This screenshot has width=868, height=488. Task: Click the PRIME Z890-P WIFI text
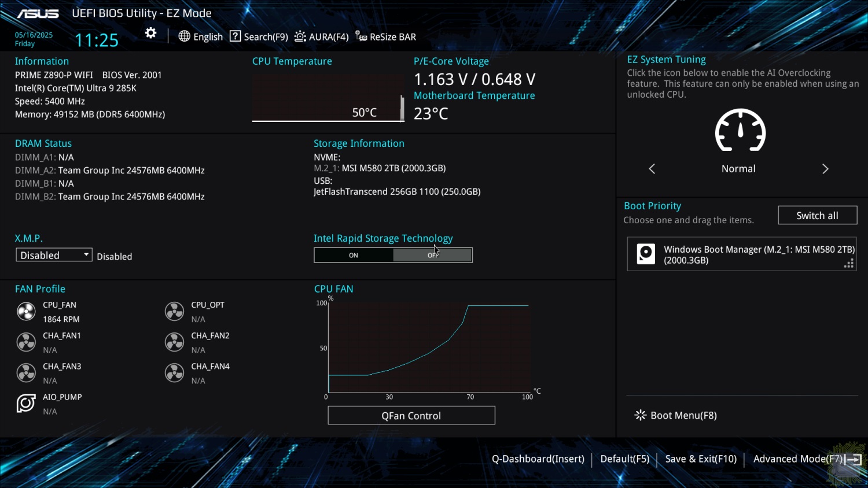click(54, 75)
